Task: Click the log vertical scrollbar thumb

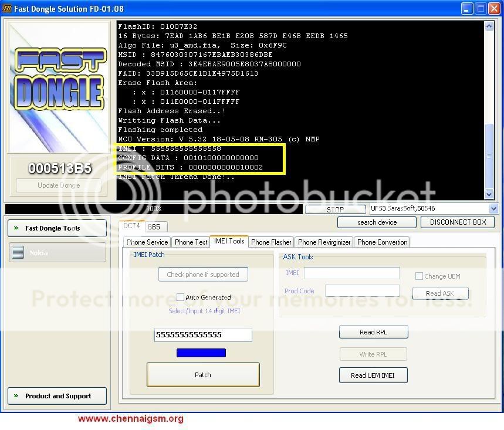Action: point(489,156)
